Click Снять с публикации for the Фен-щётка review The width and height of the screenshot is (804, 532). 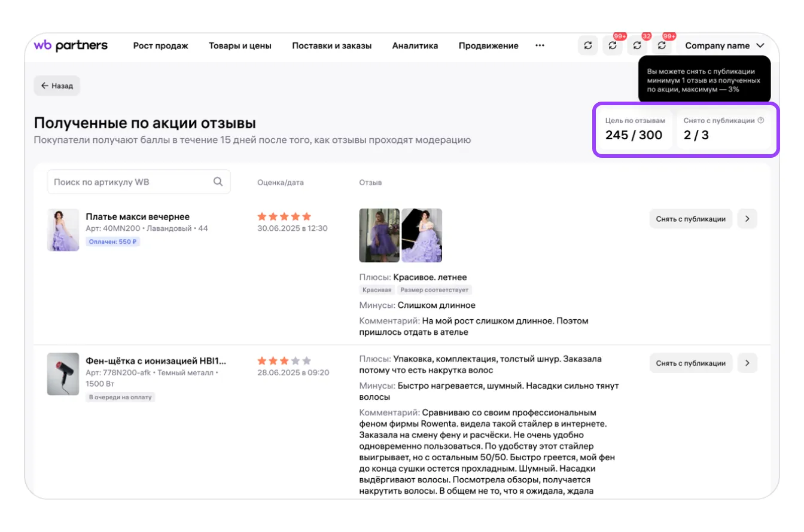[690, 363]
